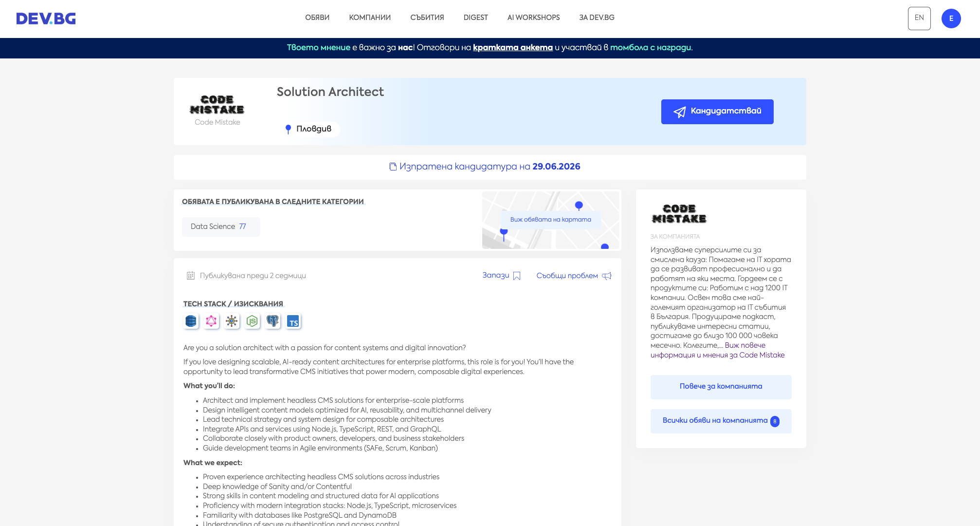Open ЗА DEV.BG menu
This screenshot has height=526, width=980.
click(x=597, y=18)
